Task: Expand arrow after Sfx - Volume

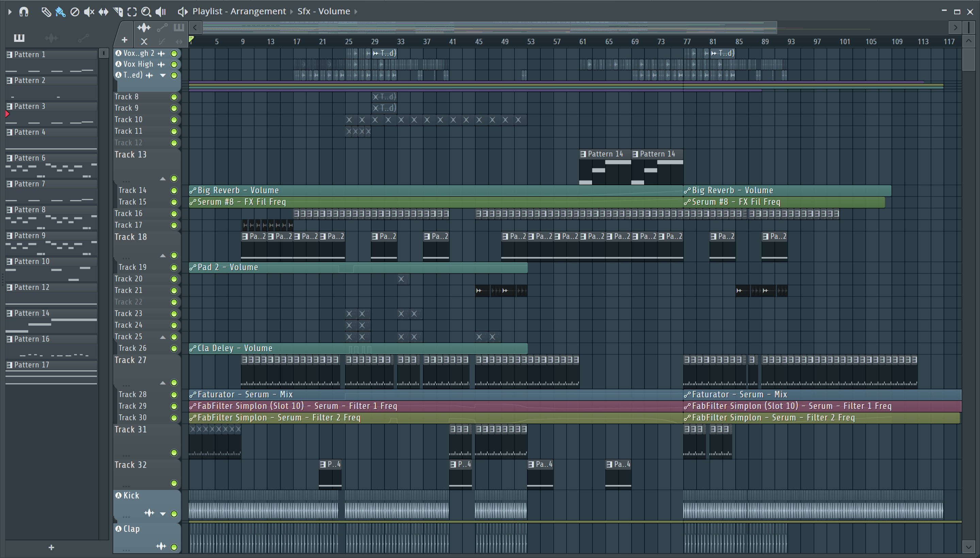Action: pos(356,12)
